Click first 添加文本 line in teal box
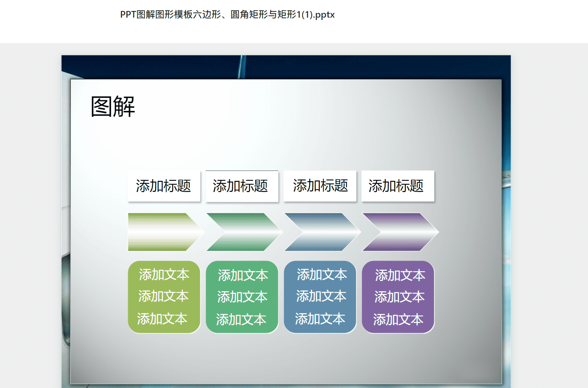 coord(243,275)
